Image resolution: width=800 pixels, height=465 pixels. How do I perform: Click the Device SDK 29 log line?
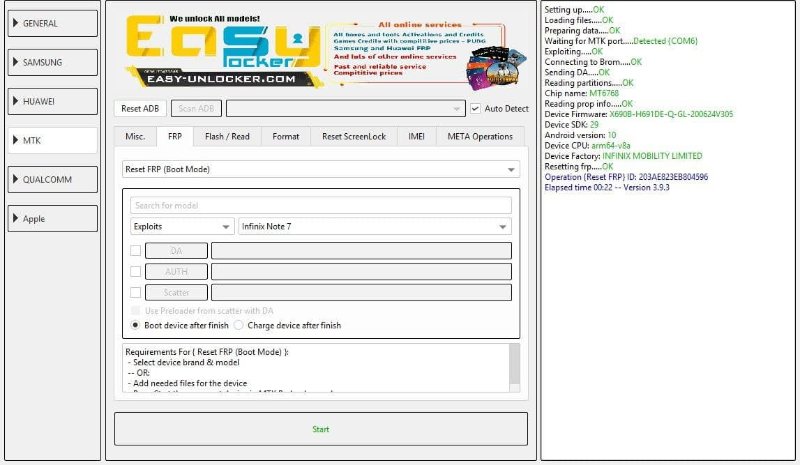pos(571,125)
